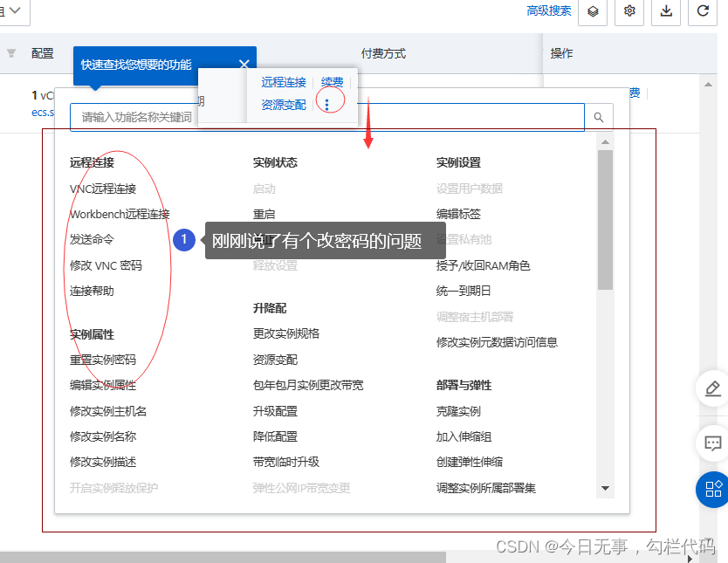Select Workbench远程连接 entry

coord(120,214)
